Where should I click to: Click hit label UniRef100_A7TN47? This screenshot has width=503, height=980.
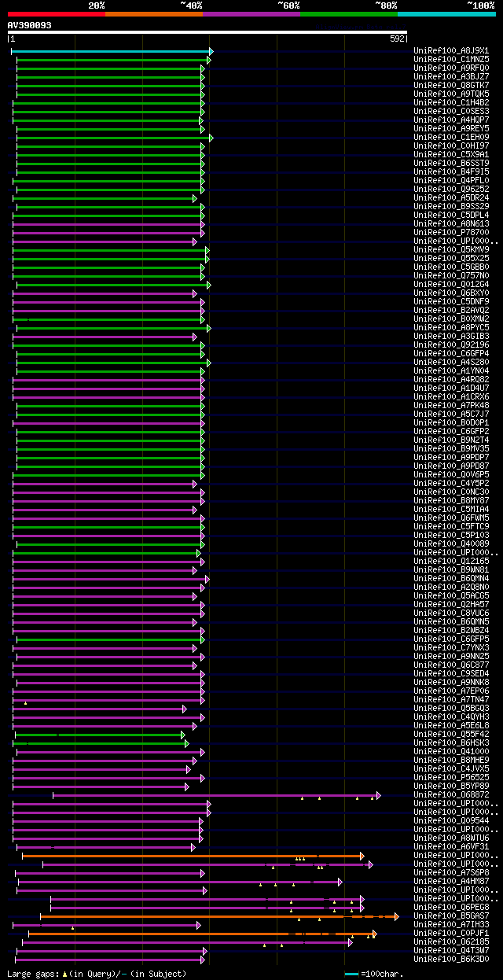[451, 700]
